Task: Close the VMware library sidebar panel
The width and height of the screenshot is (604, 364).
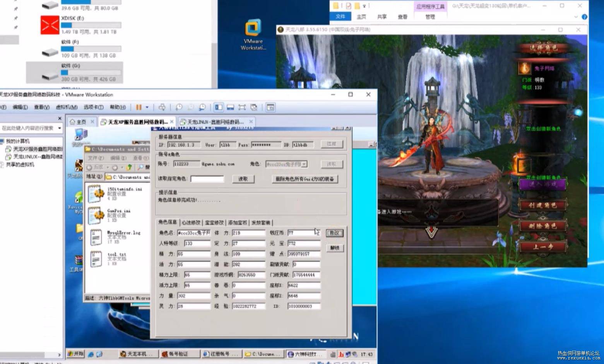Action: 60,118
